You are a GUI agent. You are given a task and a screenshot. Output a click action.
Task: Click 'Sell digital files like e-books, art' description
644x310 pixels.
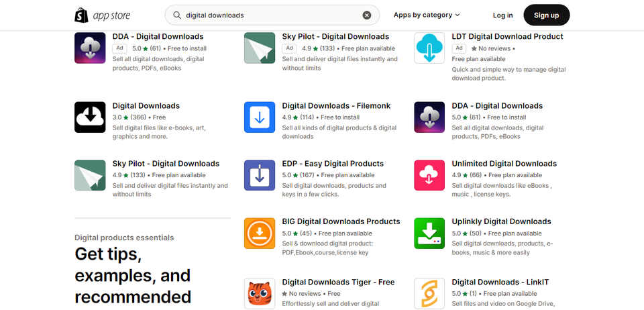pyautogui.click(x=159, y=132)
